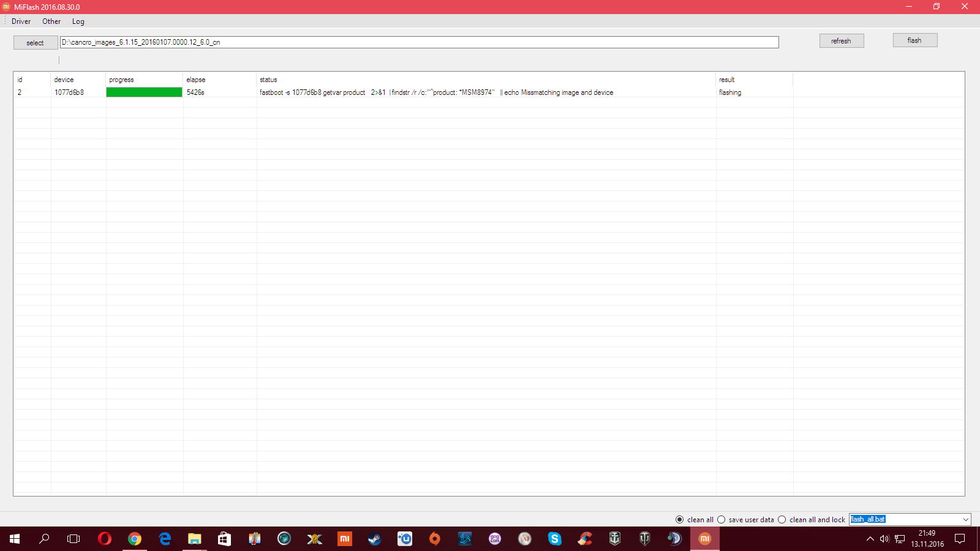This screenshot has height=551, width=980.
Task: Click the green progress bar for device 1077d6b8
Action: tap(144, 92)
